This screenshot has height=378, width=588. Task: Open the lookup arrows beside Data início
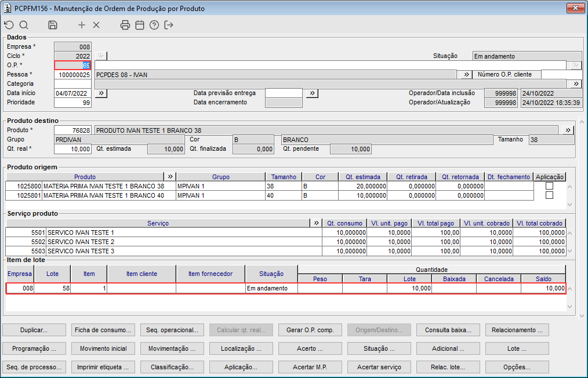coord(100,93)
